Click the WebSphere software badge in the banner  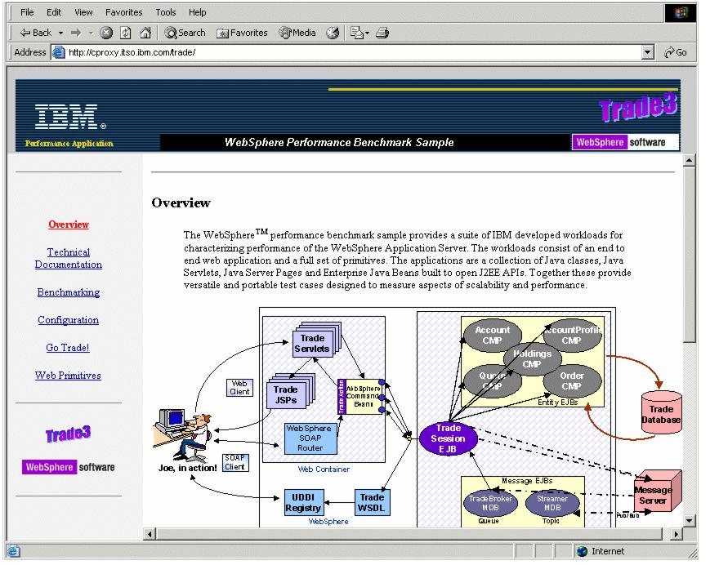[625, 142]
